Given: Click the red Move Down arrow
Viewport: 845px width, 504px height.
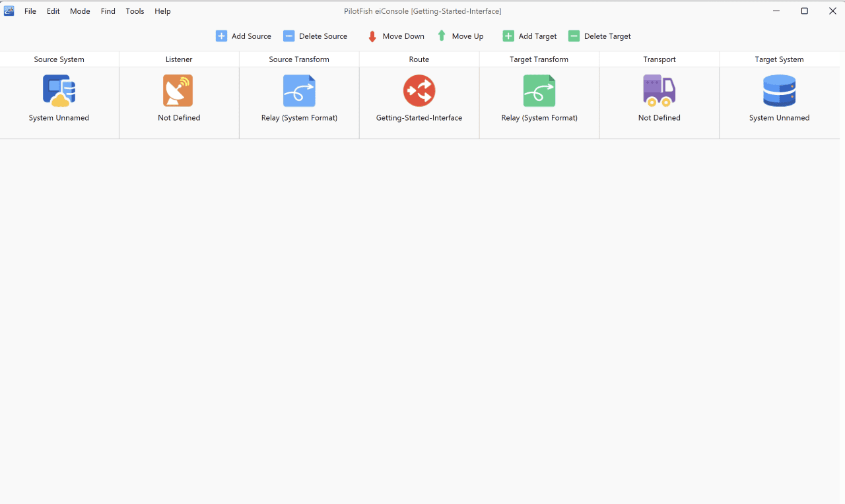Looking at the screenshot, I should pyautogui.click(x=372, y=36).
